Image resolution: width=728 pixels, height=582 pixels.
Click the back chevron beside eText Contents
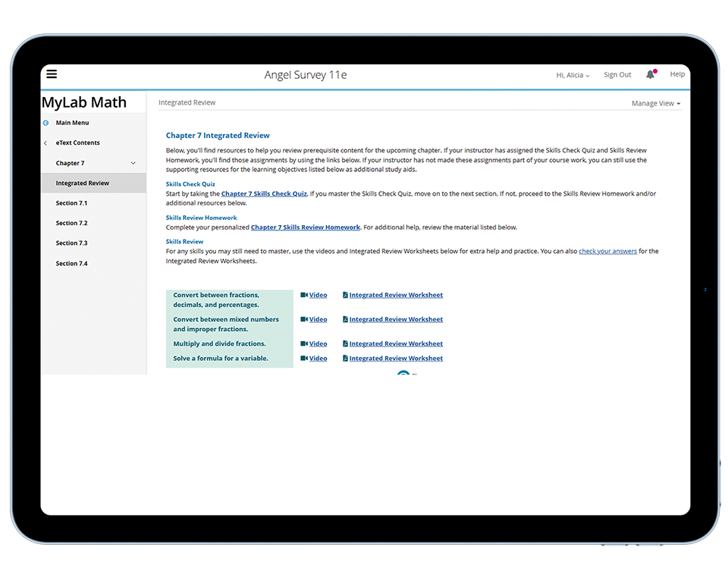[45, 143]
